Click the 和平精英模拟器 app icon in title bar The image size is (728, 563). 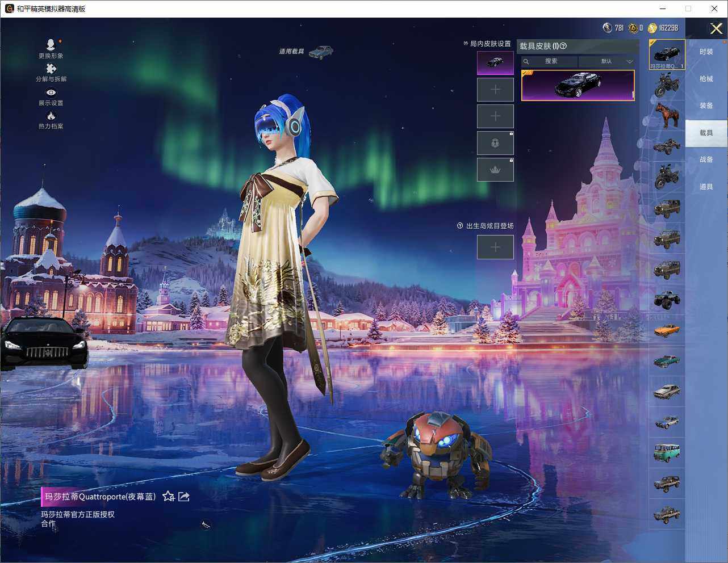(10, 9)
